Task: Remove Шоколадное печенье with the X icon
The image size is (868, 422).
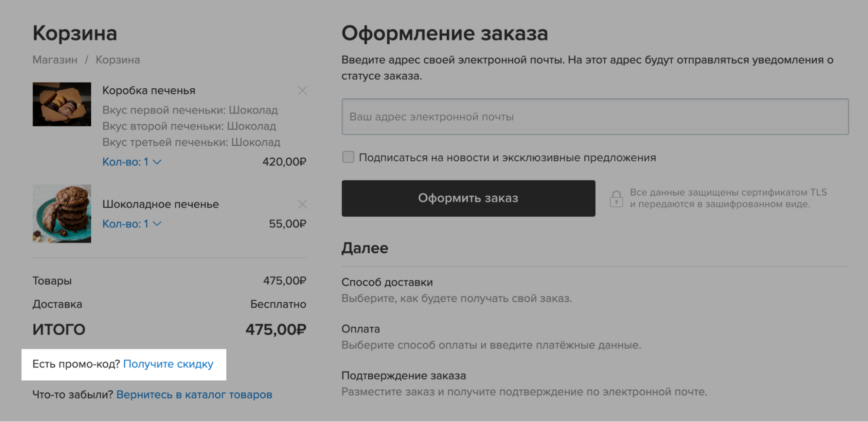Action: click(x=302, y=204)
